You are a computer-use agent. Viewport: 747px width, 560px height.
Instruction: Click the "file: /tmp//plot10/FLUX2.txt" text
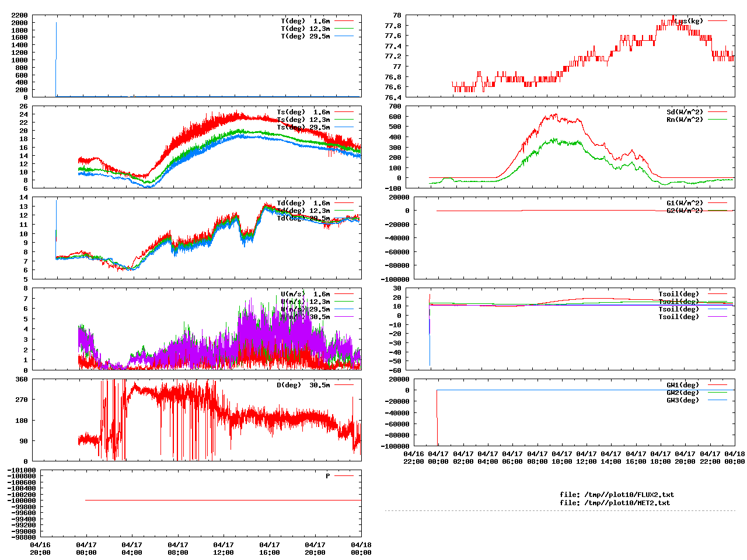click(x=617, y=495)
